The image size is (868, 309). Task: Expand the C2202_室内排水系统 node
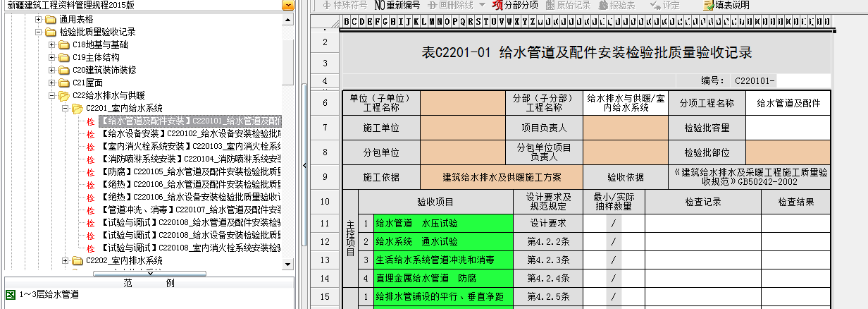[x=66, y=261]
